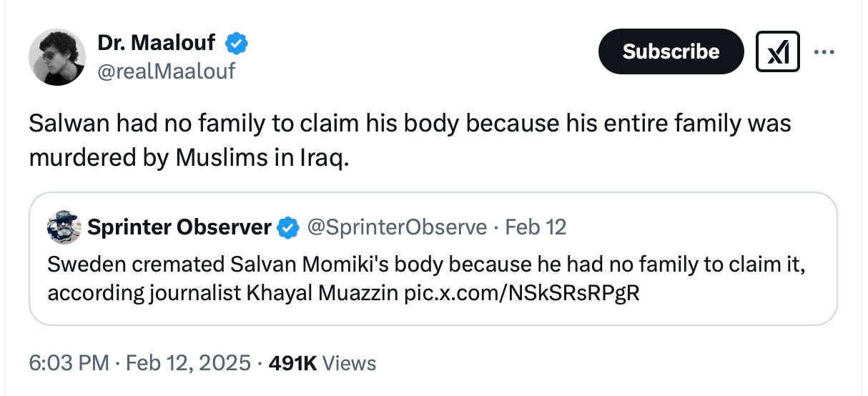Viewport: 868px width, 396px height.
Task: Click the quoted tweet's Feb 12 date
Action: (x=536, y=227)
